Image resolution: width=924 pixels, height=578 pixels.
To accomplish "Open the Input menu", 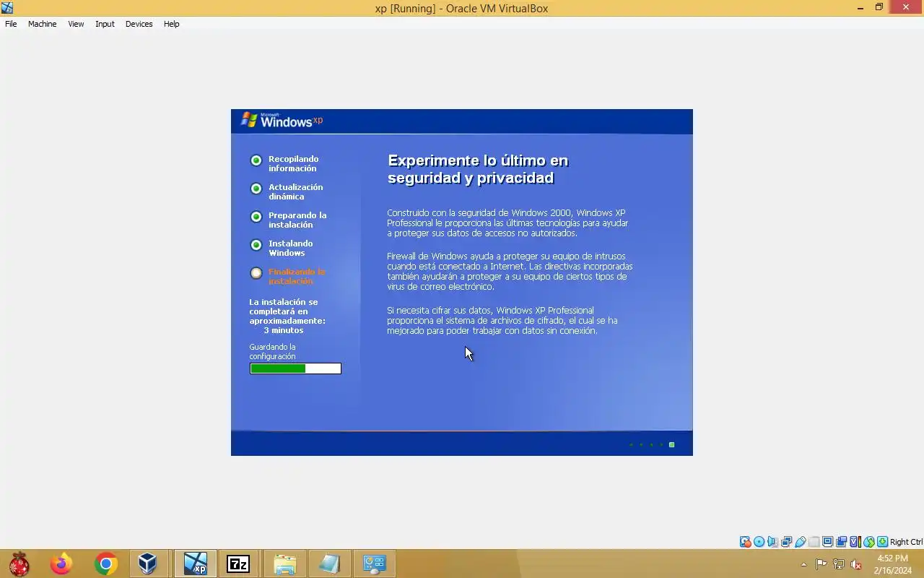I will tap(105, 24).
